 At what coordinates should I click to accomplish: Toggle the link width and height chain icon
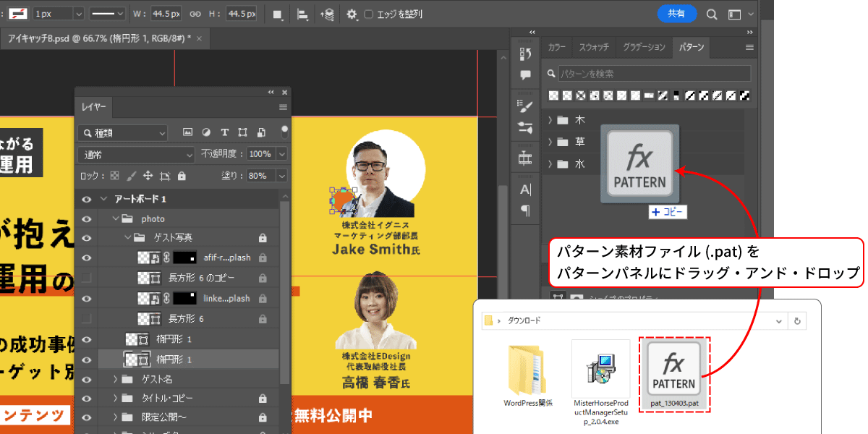point(195,14)
